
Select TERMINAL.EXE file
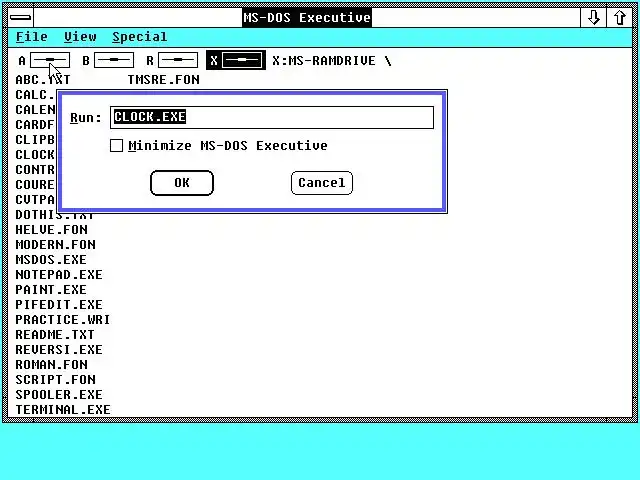coord(63,409)
